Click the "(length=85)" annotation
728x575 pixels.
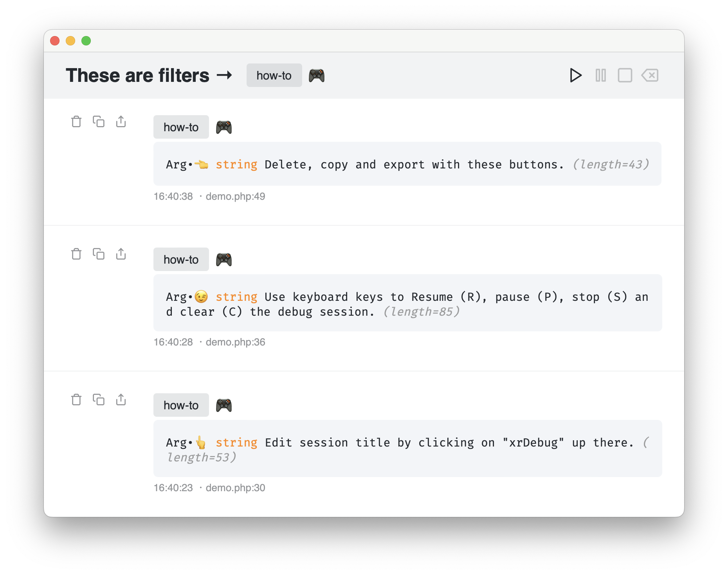point(421,311)
